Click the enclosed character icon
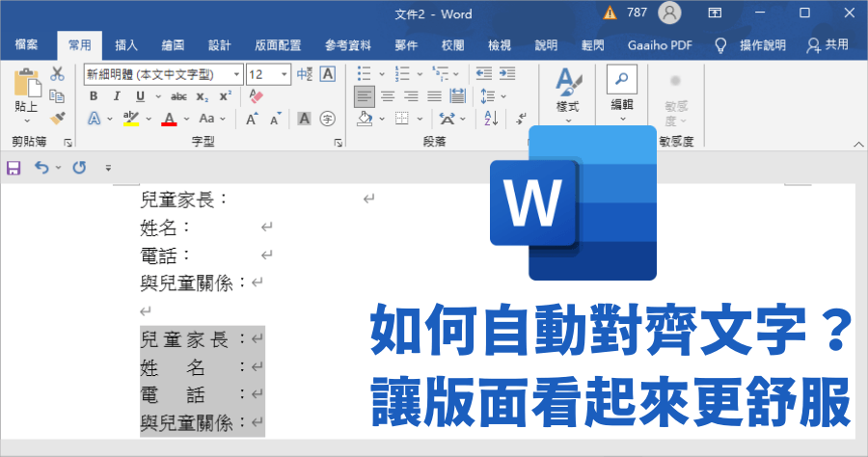This screenshot has height=457, width=868. click(328, 119)
